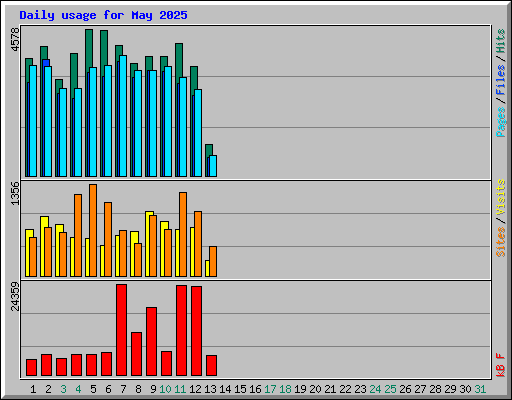Click the yellow Visits bar for day 9

(147, 244)
